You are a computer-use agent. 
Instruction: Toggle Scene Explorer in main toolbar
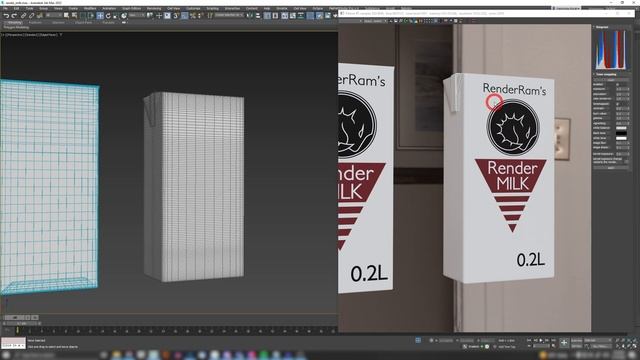pyautogui.click(x=267, y=16)
